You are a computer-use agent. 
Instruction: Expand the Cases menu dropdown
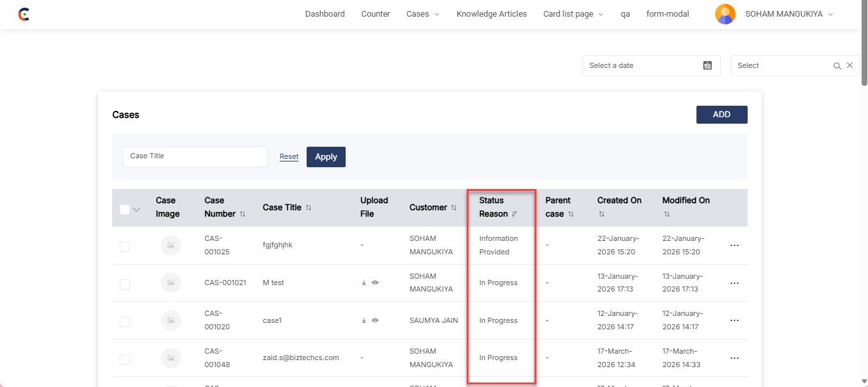click(422, 14)
